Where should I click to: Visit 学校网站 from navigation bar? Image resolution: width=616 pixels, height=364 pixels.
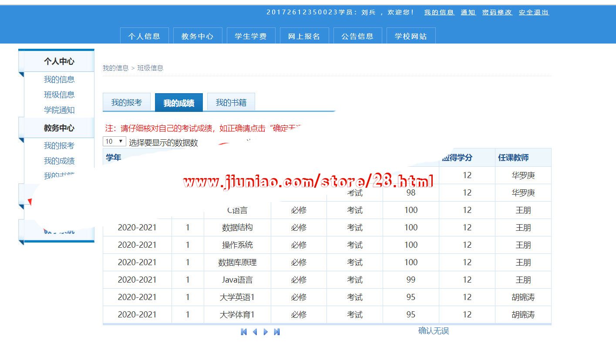click(x=411, y=36)
